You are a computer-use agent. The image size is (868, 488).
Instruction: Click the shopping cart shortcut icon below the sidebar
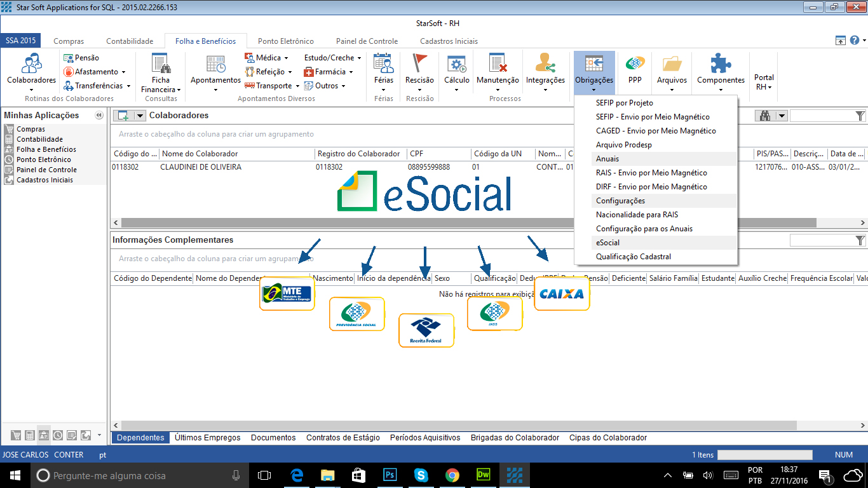tap(16, 435)
